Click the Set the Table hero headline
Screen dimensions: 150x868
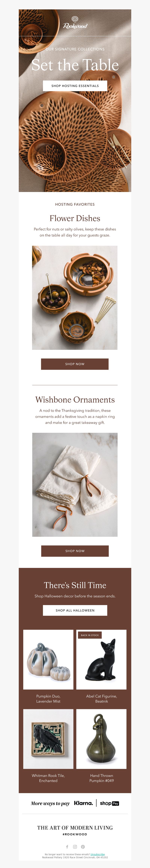pyautogui.click(x=75, y=65)
